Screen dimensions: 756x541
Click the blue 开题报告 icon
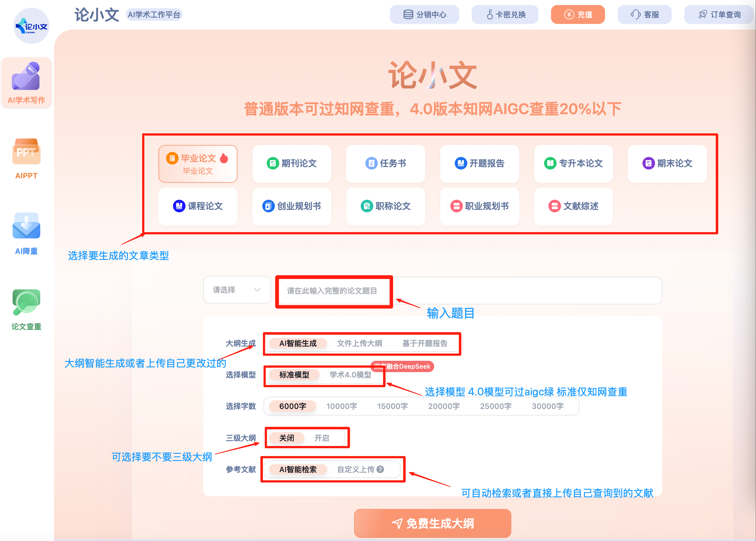click(x=461, y=163)
